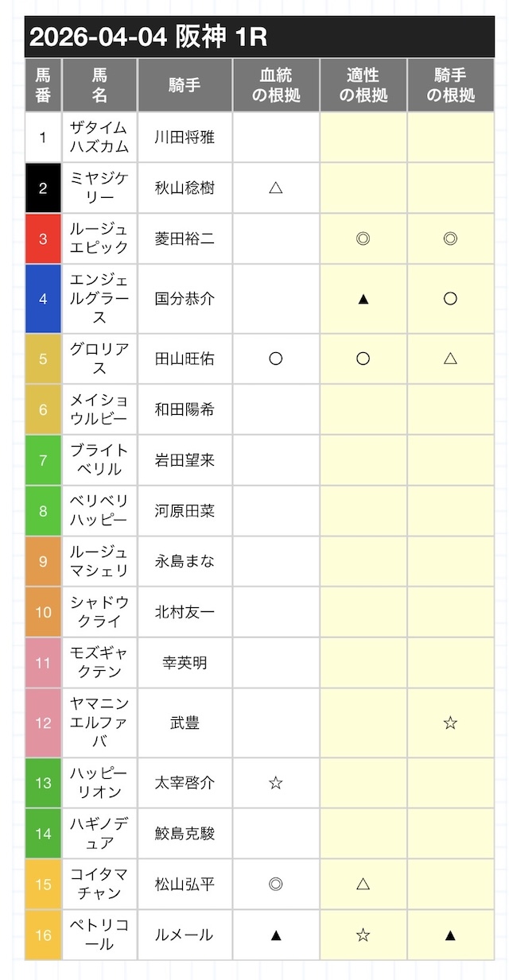
Task: Click the △ mark in ミヤジケリー's 血統 cell
Action: (276, 188)
